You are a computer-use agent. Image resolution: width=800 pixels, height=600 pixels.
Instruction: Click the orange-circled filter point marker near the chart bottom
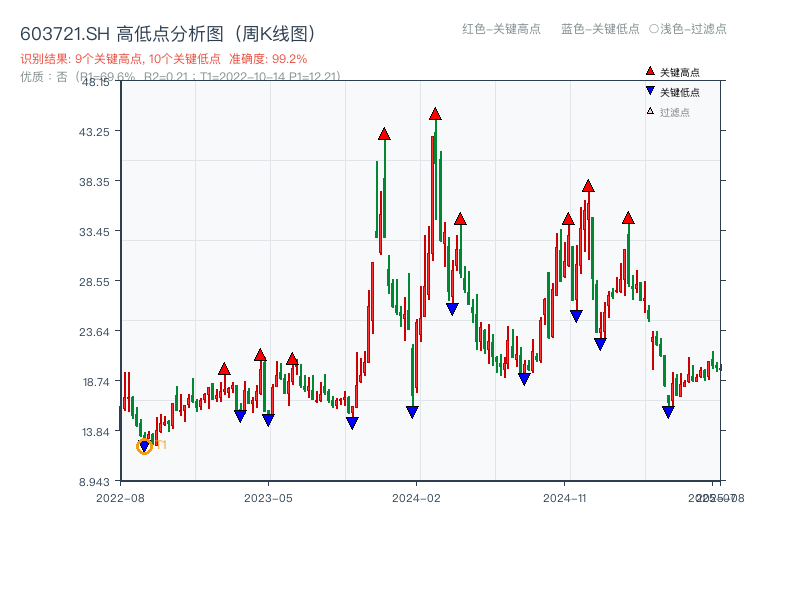click(142, 446)
